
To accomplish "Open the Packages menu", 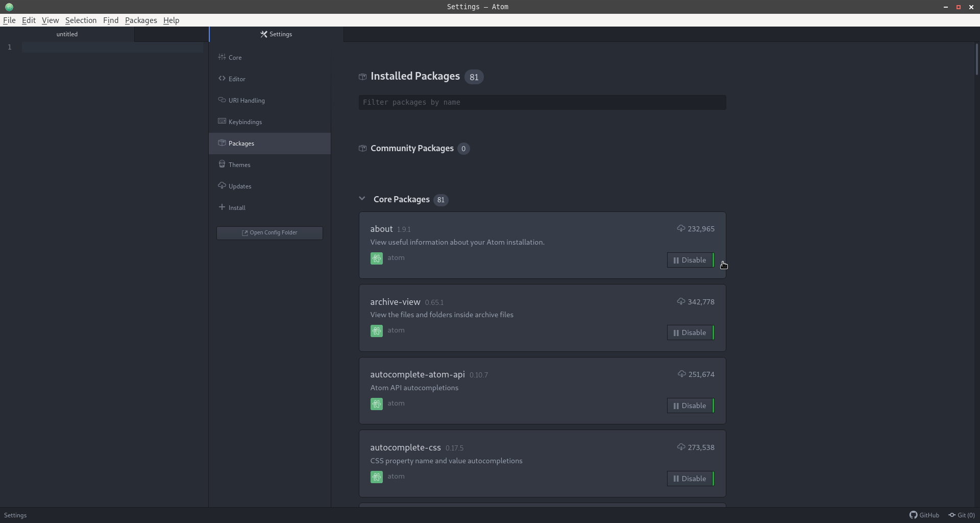I will pyautogui.click(x=141, y=20).
